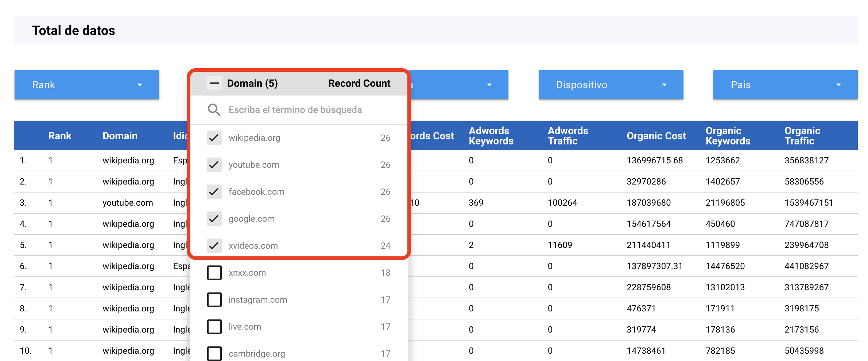Click Organic Cost value 228759608
The width and height of the screenshot is (868, 361).
pyautogui.click(x=649, y=287)
